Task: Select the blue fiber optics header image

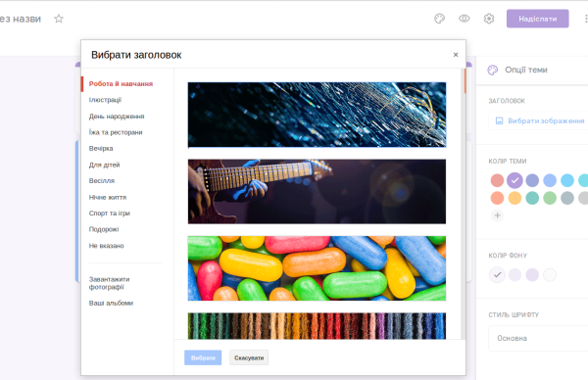Action: [317, 115]
